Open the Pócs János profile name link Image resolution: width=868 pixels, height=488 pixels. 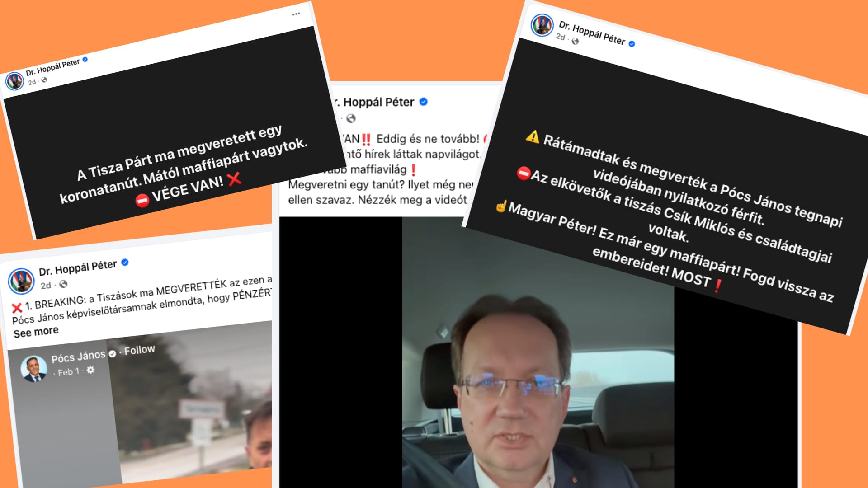(78, 357)
